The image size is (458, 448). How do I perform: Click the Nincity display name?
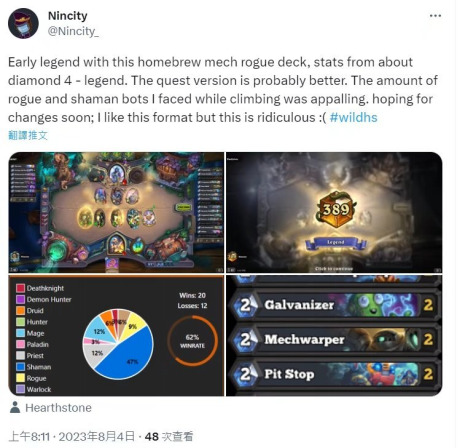[x=68, y=16]
